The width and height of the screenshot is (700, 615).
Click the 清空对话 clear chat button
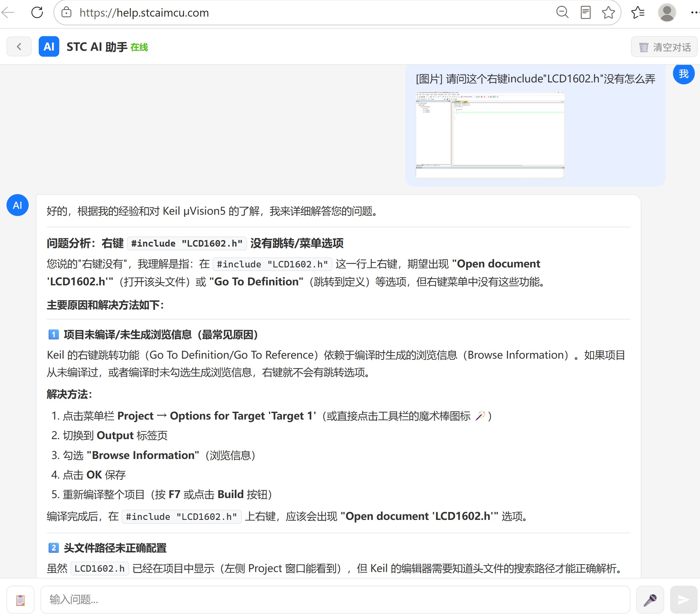click(664, 47)
